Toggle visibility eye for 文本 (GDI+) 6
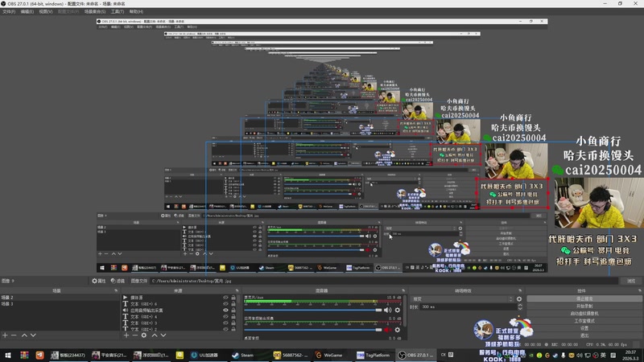 click(225, 304)
